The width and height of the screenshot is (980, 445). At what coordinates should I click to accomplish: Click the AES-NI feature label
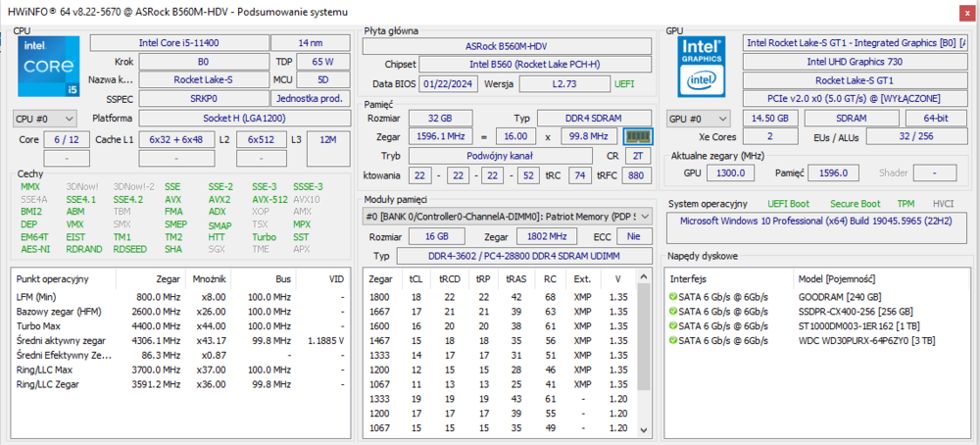pos(35,249)
